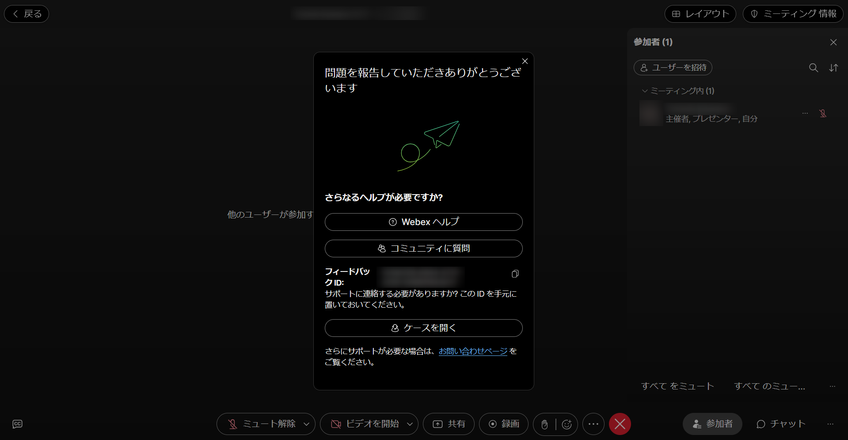Screen dimensions: 848x440
Task: Show ミーティング情報 meeting info
Action: [x=793, y=14]
